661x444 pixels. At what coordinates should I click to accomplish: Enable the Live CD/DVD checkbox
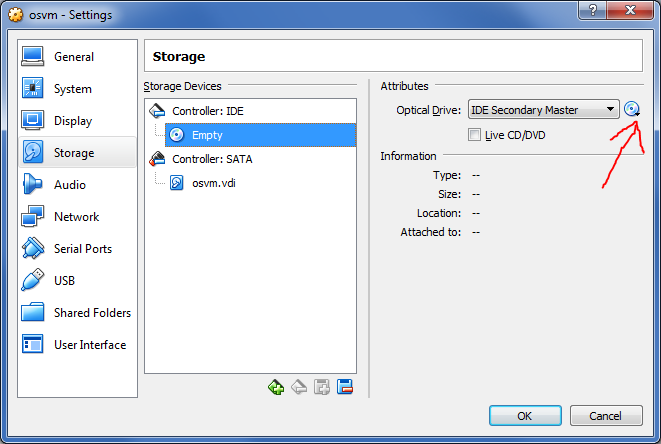(474, 135)
